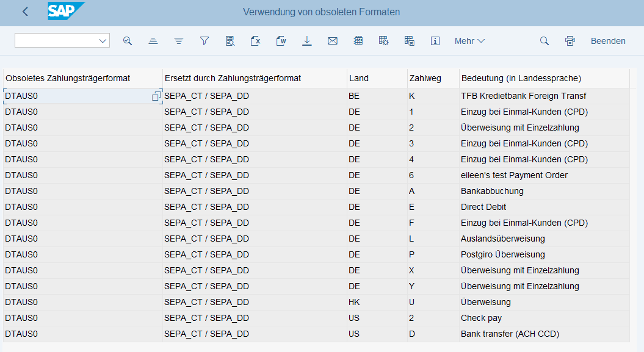
Task: Open the details magnifier icon
Action: pos(128,41)
